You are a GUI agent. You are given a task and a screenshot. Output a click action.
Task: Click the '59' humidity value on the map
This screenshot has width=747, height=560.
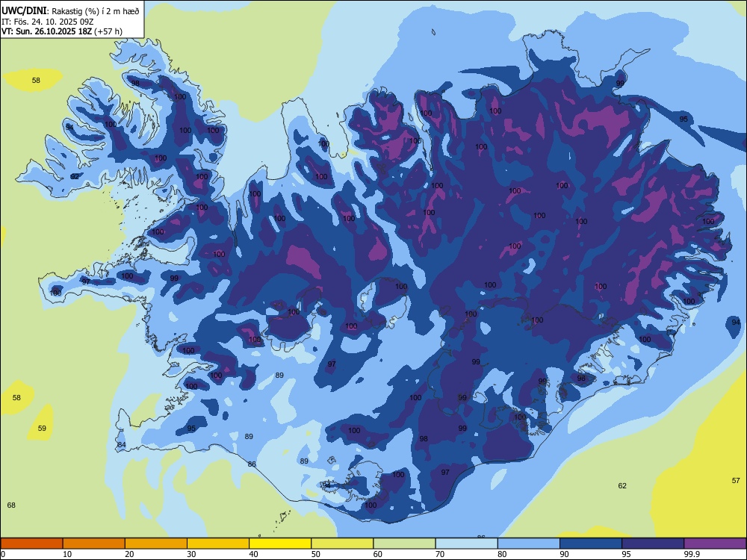(42, 428)
